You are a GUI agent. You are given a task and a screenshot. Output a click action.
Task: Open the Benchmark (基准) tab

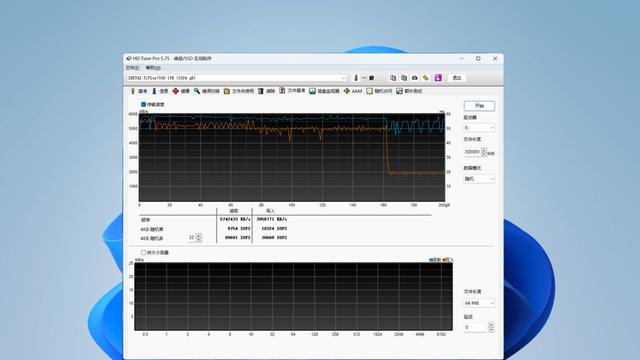tap(138, 91)
